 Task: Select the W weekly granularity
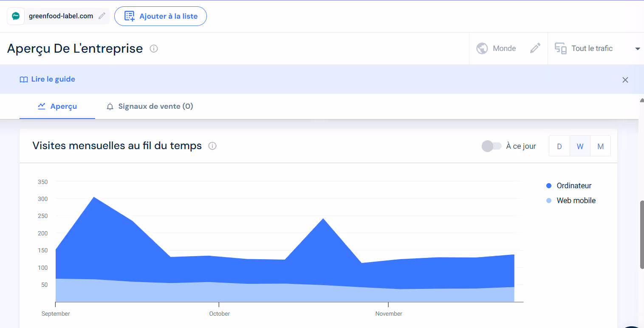pyautogui.click(x=580, y=146)
